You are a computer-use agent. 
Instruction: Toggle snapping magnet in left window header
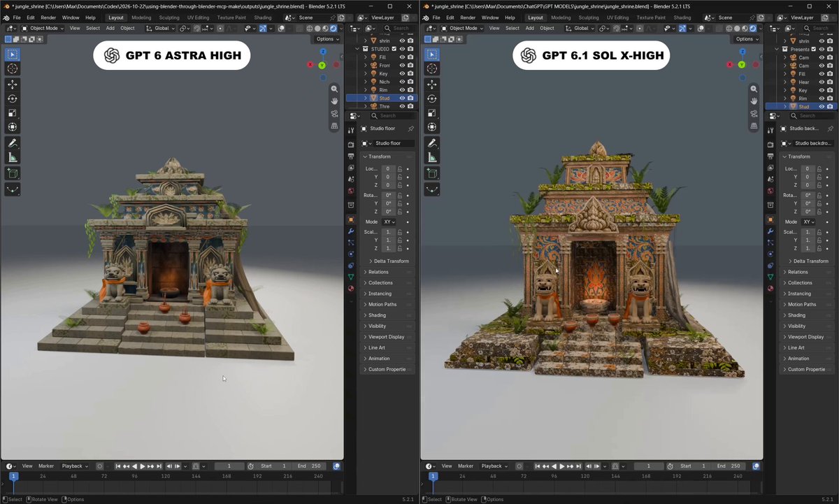click(198, 28)
